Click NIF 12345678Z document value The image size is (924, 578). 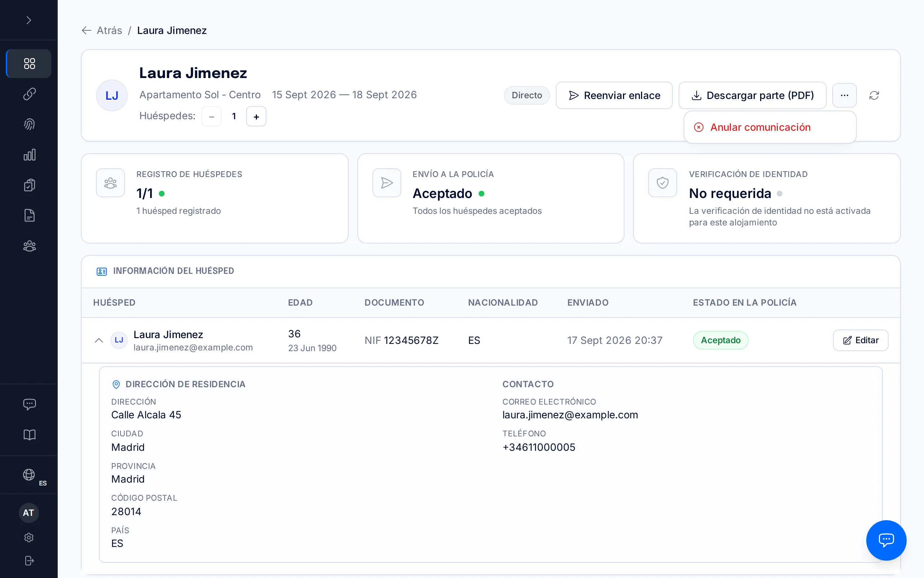[x=401, y=340]
